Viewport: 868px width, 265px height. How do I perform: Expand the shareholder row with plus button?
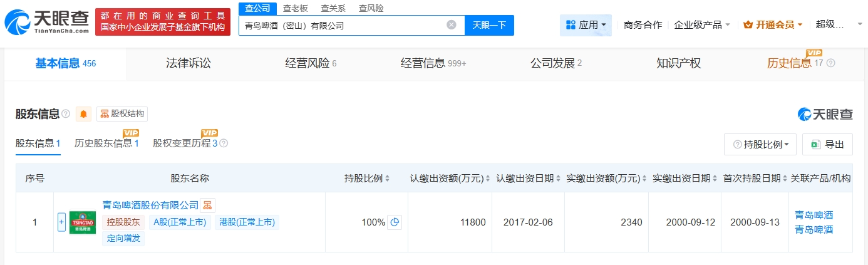pyautogui.click(x=61, y=222)
